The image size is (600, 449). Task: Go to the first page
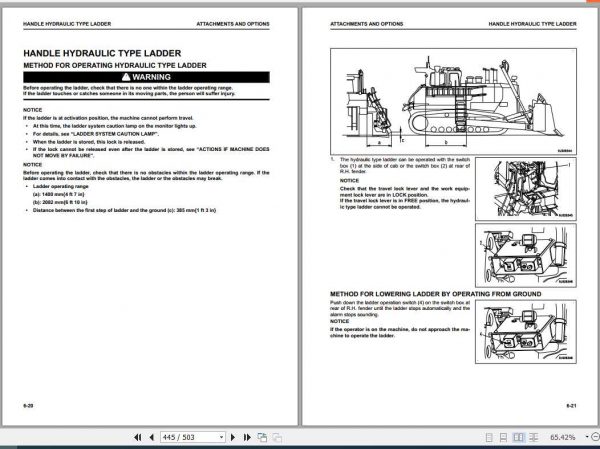[x=137, y=437]
